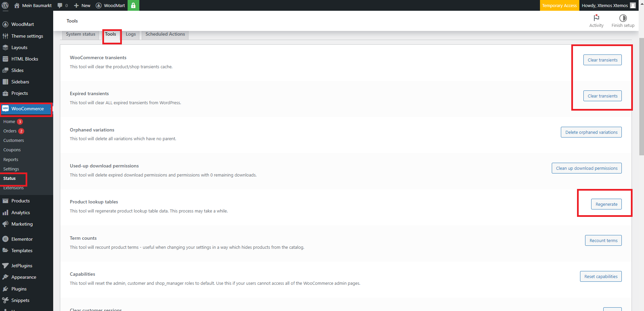Click Delete orphaned variations button
This screenshot has width=644, height=311.
pos(591,132)
